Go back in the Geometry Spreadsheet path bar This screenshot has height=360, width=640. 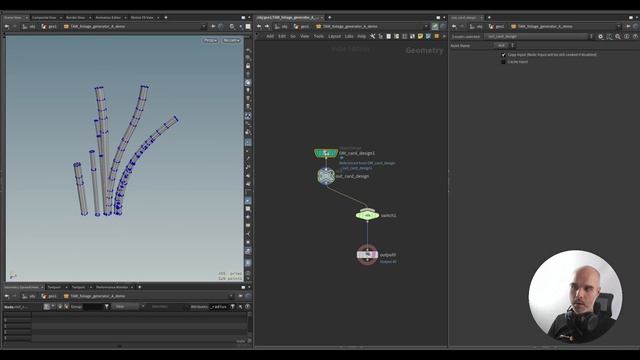7,296
